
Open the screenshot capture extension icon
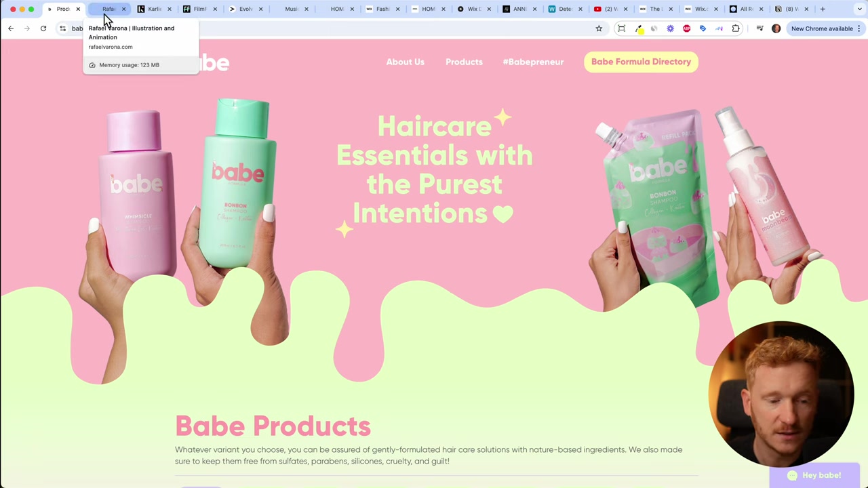[x=621, y=28]
